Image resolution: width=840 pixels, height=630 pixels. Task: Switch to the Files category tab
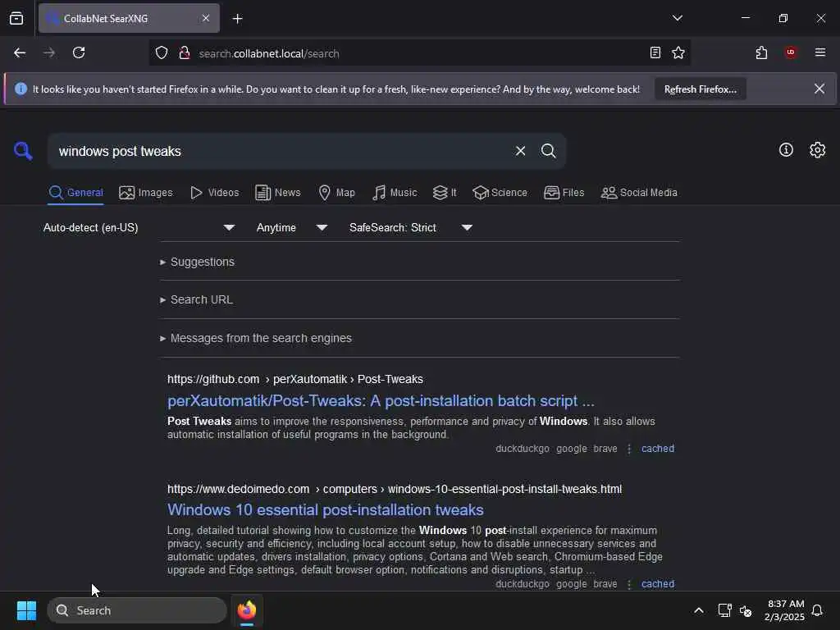tap(564, 193)
